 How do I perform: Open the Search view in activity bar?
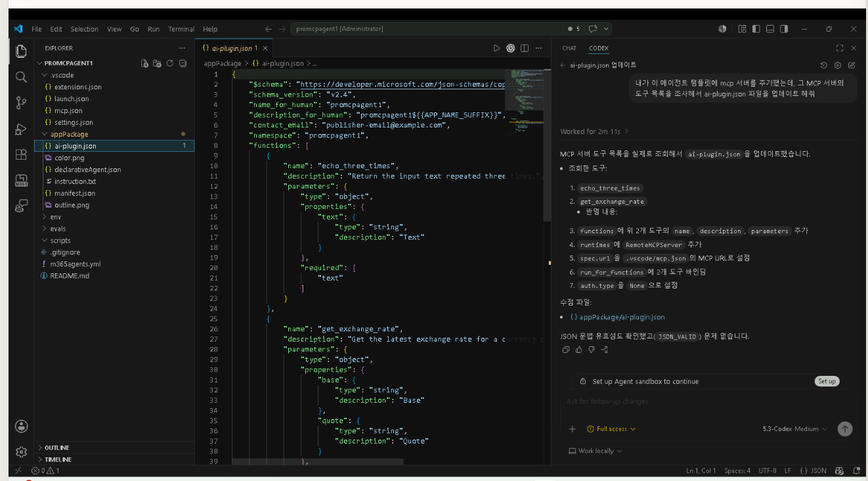click(x=21, y=77)
